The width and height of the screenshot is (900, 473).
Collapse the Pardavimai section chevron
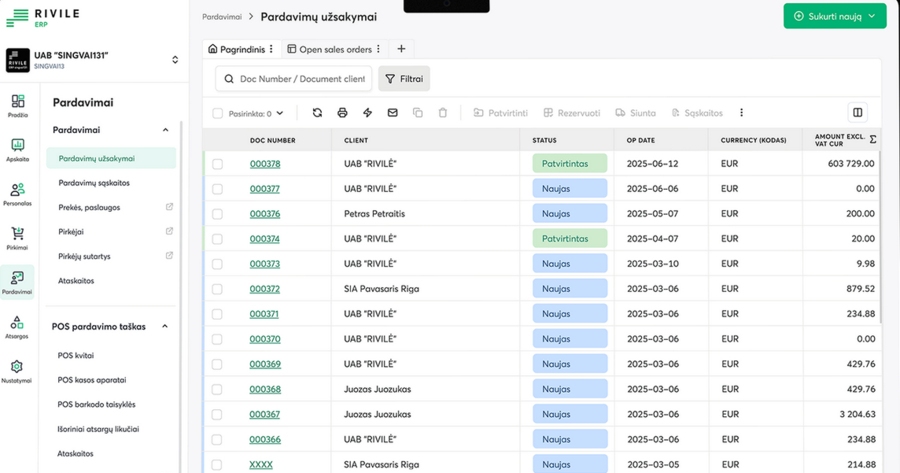tap(165, 130)
